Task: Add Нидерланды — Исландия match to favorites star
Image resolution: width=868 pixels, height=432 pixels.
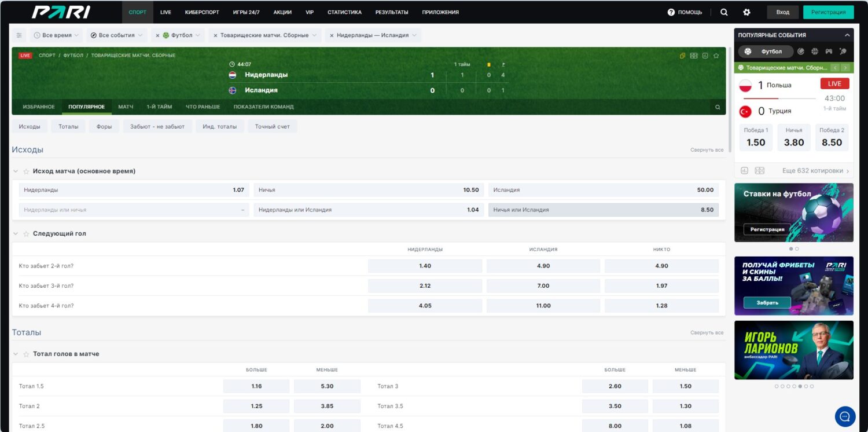Action: [x=716, y=56]
